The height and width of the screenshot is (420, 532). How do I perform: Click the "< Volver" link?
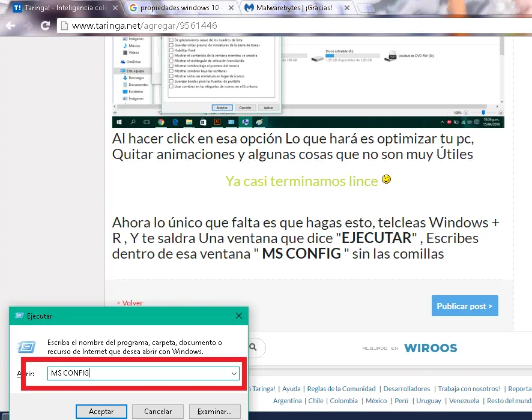[130, 303]
